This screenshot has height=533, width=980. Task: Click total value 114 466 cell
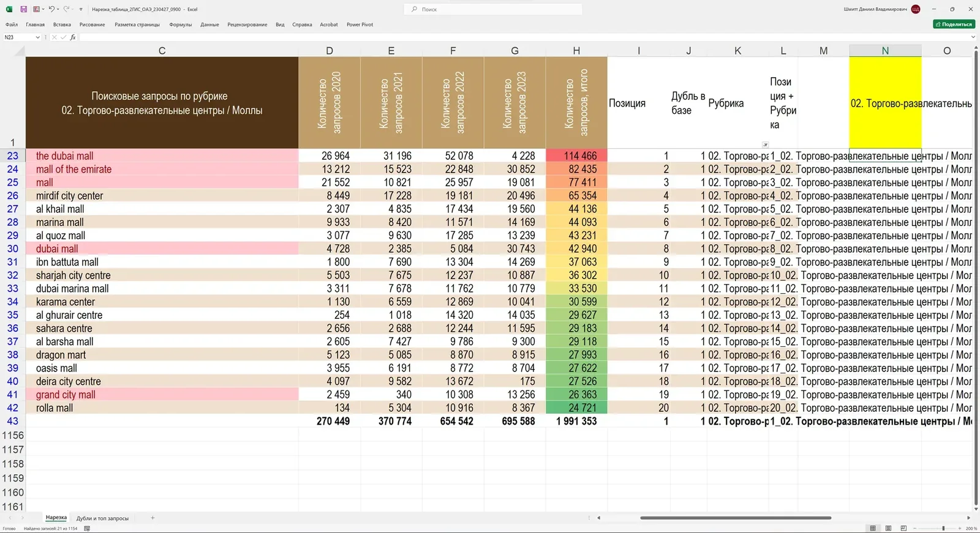point(576,156)
